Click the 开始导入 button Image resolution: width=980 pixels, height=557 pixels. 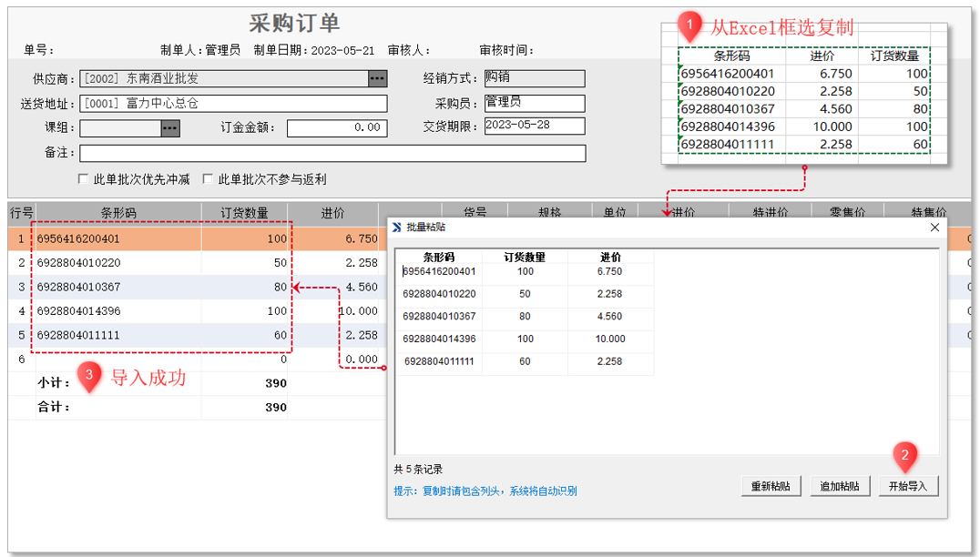pyautogui.click(x=908, y=486)
